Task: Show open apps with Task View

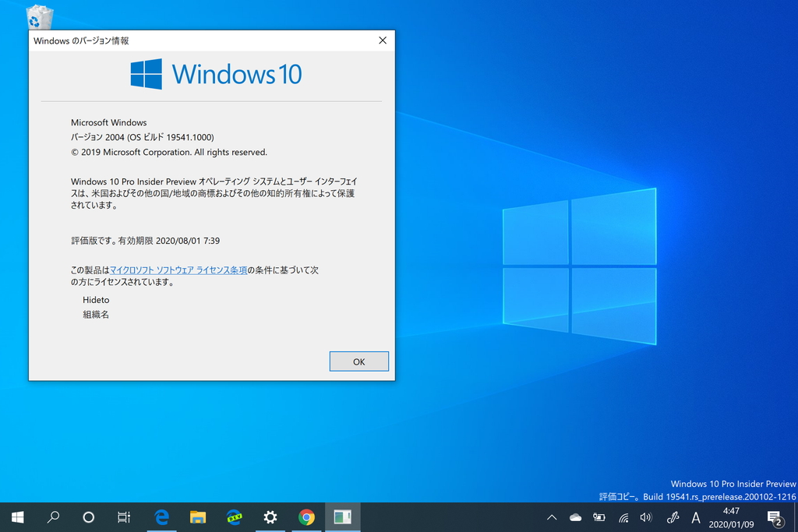Action: [123, 517]
